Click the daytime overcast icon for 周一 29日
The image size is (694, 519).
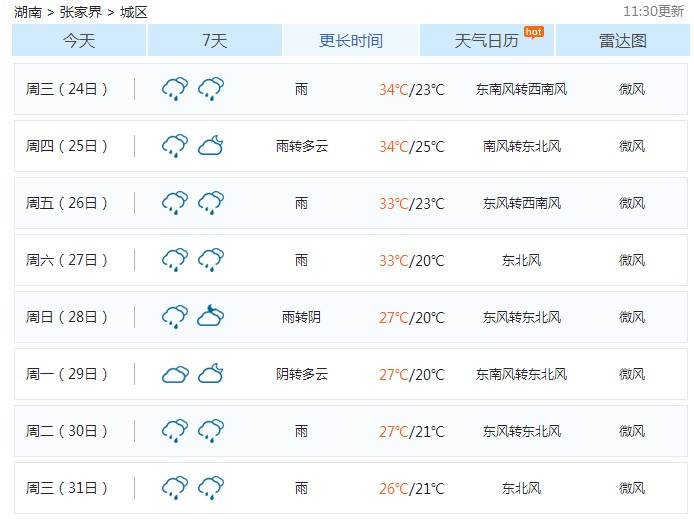point(175,375)
